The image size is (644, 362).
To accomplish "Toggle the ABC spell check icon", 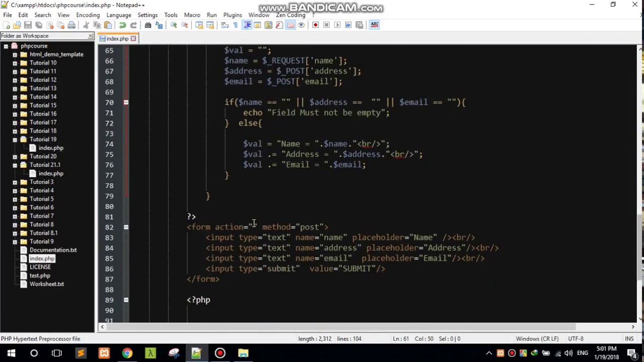I will click(x=374, y=25).
